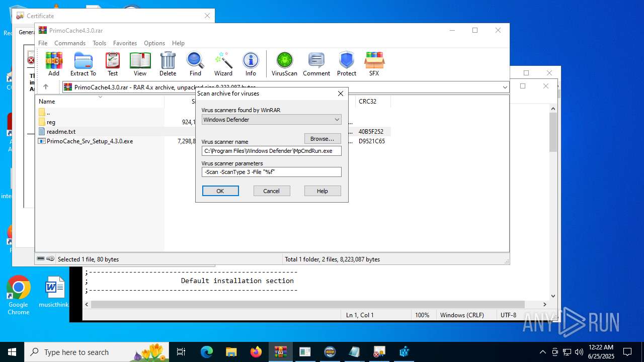Select the parent '..' folder entry

(x=48, y=113)
